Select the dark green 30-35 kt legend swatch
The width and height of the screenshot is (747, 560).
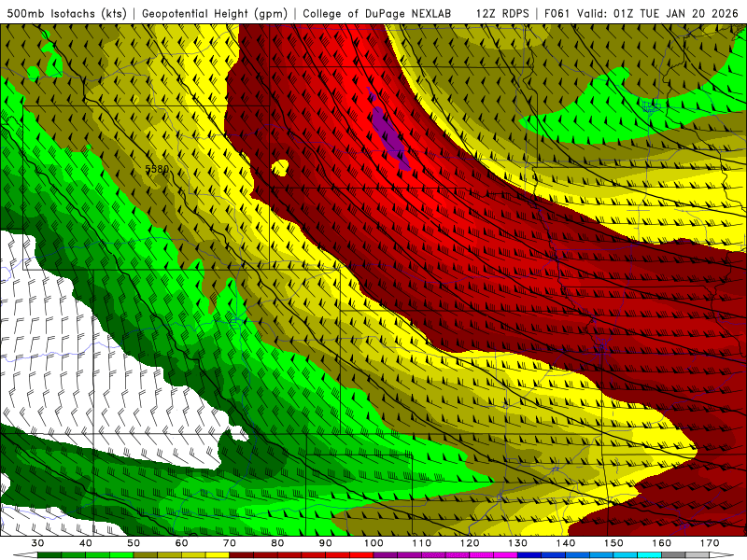pyautogui.click(x=49, y=555)
